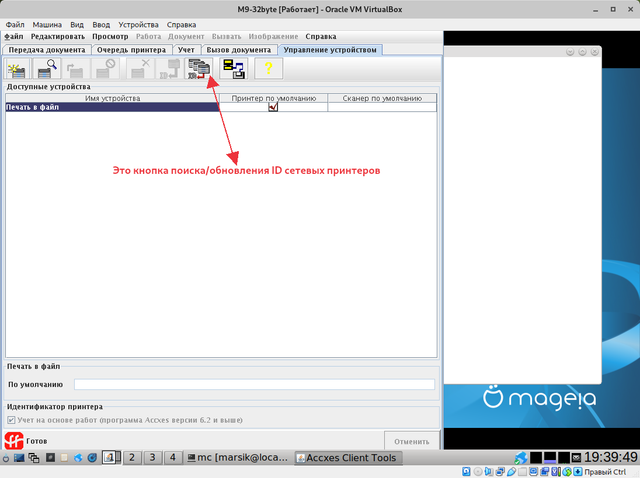
Task: Open the VirtualBox Машина menu
Action: tap(47, 24)
